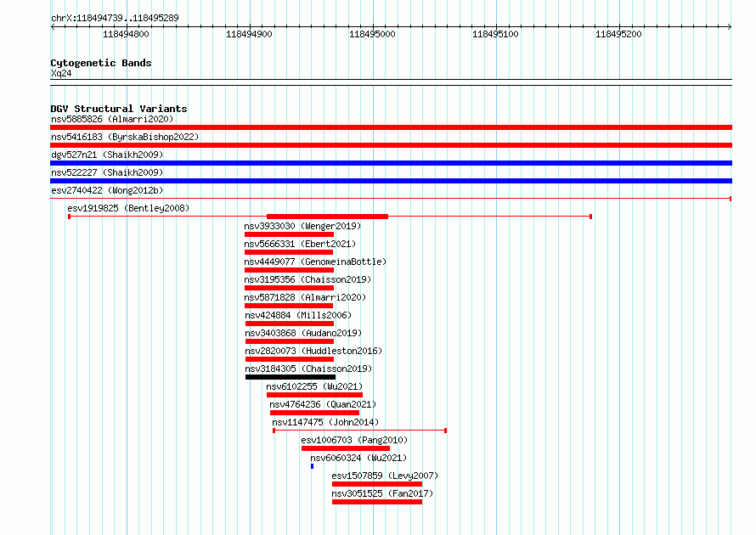The width and height of the screenshot is (756, 535).
Task: Select the red bar under nsv2820073
Action: click(290, 359)
